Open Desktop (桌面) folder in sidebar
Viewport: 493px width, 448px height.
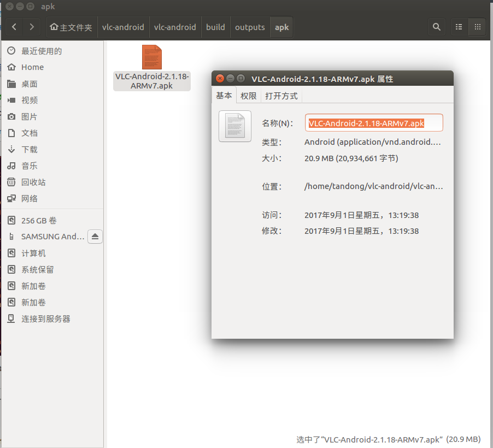(x=52, y=84)
